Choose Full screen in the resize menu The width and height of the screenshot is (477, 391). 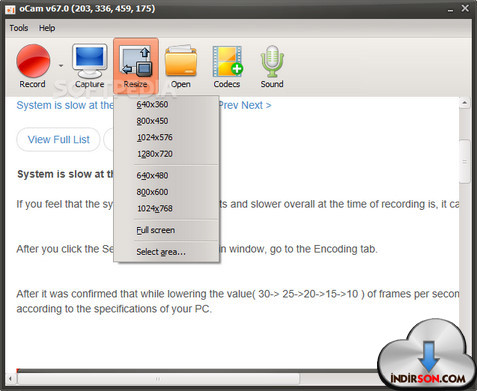pos(166,230)
